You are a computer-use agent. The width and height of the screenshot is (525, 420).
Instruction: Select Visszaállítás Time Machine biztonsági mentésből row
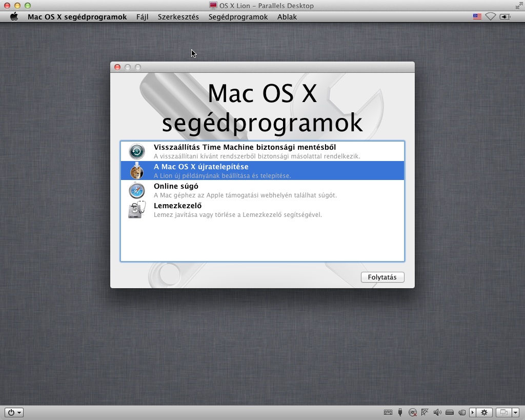click(x=262, y=151)
